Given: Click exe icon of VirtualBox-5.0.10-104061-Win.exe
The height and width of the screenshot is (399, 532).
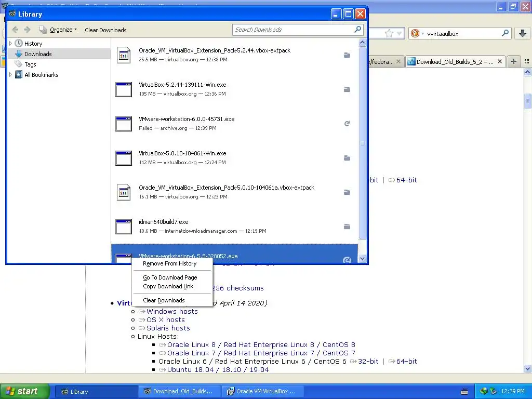Looking at the screenshot, I should pos(124,158).
